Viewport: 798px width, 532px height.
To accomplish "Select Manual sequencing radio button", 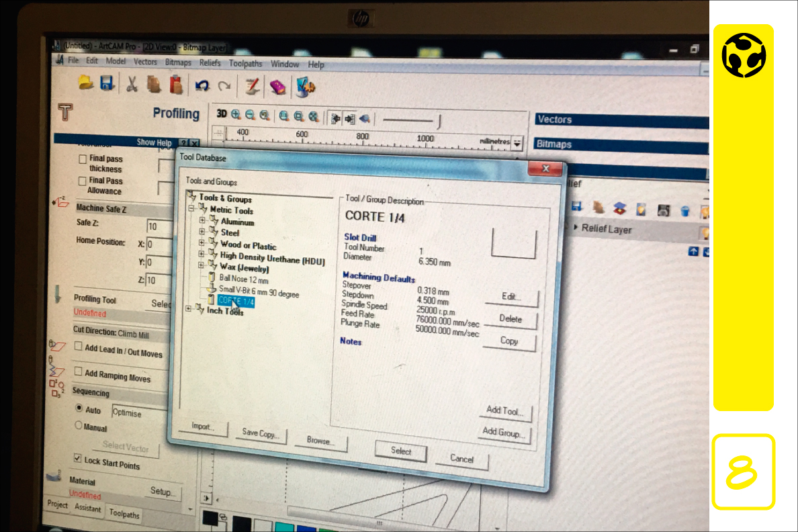I will pos(79,425).
